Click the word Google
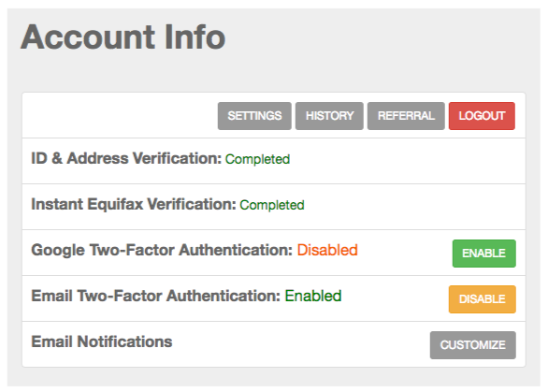The height and width of the screenshot is (392, 548). pos(58,251)
